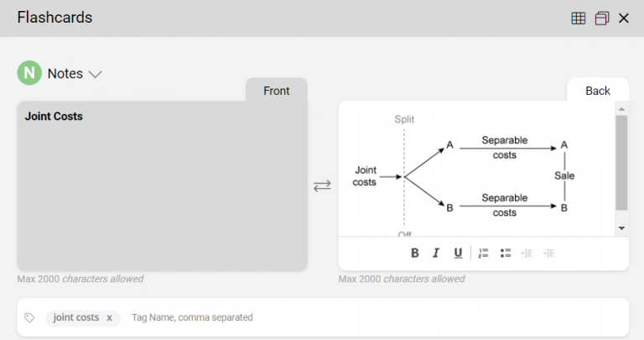This screenshot has height=340, width=644.
Task: Swap front and back with arrows icon
Action: point(322,186)
